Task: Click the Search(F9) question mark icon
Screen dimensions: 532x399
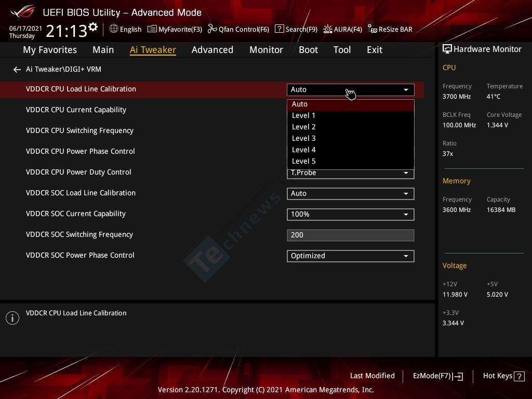Action: coord(279,29)
